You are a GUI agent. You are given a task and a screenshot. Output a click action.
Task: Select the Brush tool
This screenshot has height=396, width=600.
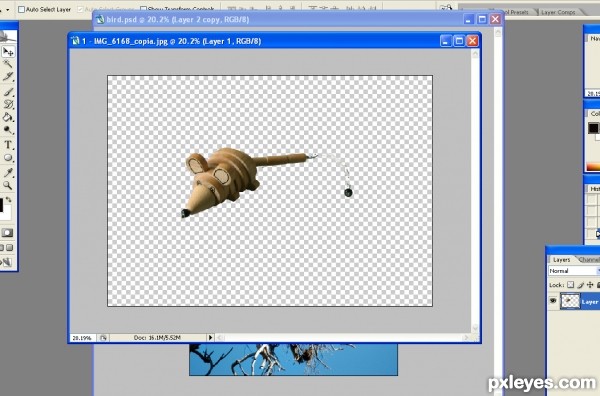tap(8, 91)
